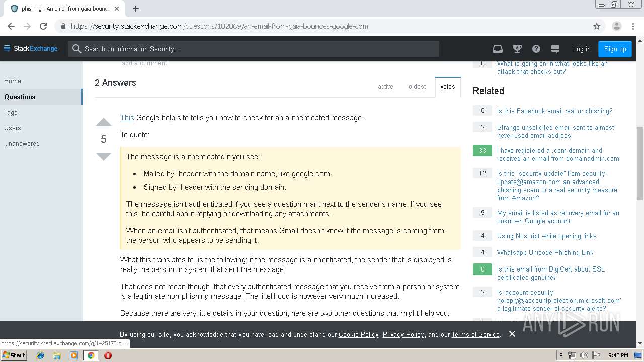Screen dimensions: 644x362
Task: View site security lock info
Action: pos(63,26)
